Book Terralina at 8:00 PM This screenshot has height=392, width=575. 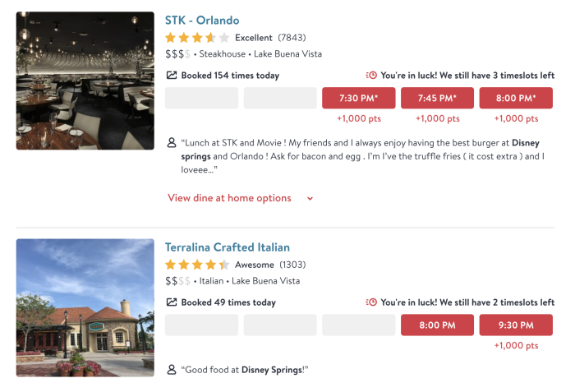point(437,325)
